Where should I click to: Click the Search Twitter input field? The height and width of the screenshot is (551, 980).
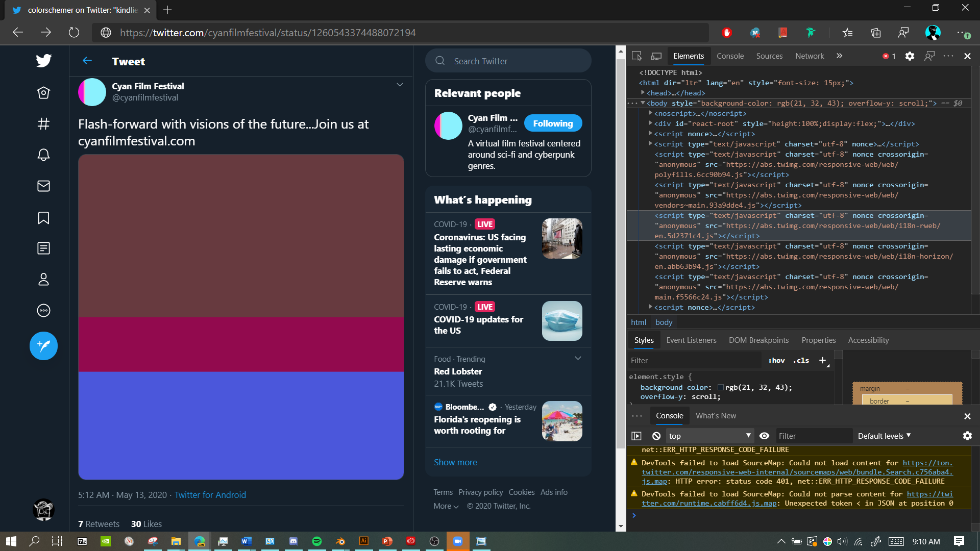click(516, 61)
